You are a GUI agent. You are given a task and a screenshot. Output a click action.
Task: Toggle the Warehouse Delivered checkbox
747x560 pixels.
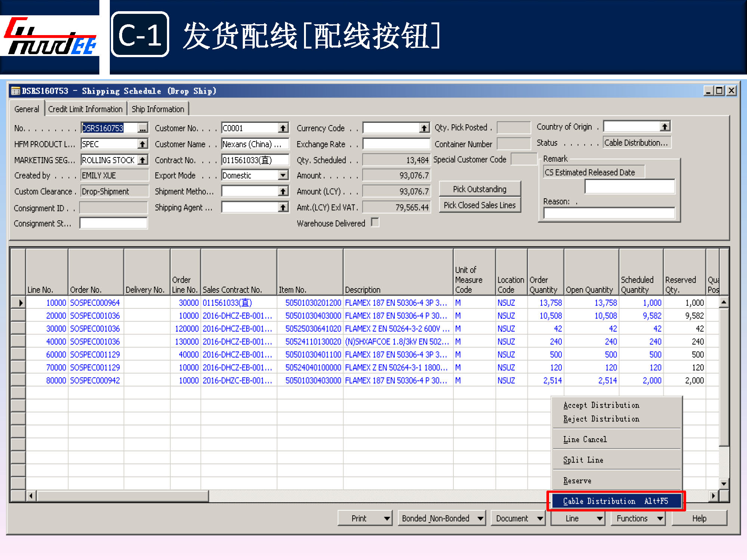click(x=375, y=223)
